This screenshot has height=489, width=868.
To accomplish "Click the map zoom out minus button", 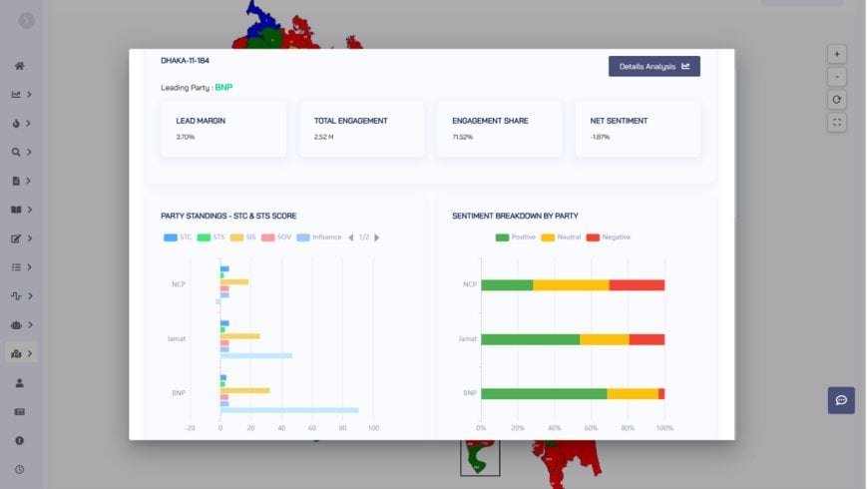I will point(837,77).
